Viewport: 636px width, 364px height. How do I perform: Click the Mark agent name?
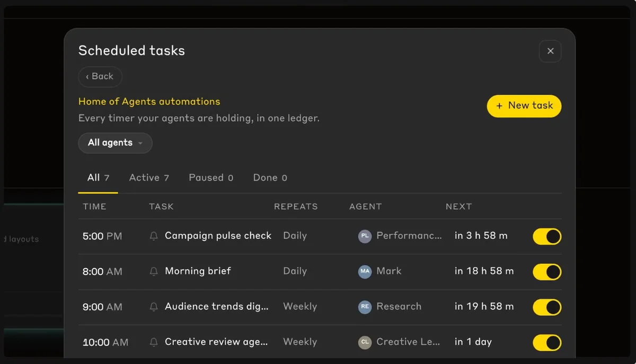click(389, 271)
